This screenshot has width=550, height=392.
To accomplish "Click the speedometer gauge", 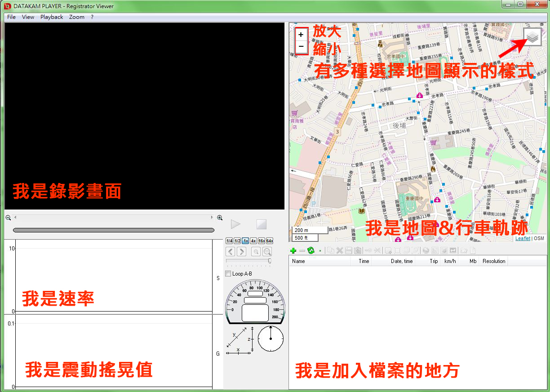I will (x=255, y=302).
